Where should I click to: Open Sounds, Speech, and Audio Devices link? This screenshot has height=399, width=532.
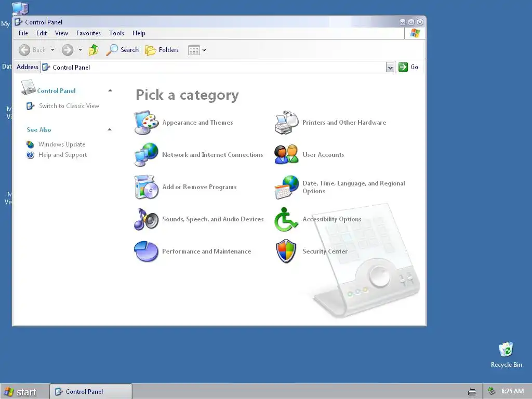tap(212, 219)
